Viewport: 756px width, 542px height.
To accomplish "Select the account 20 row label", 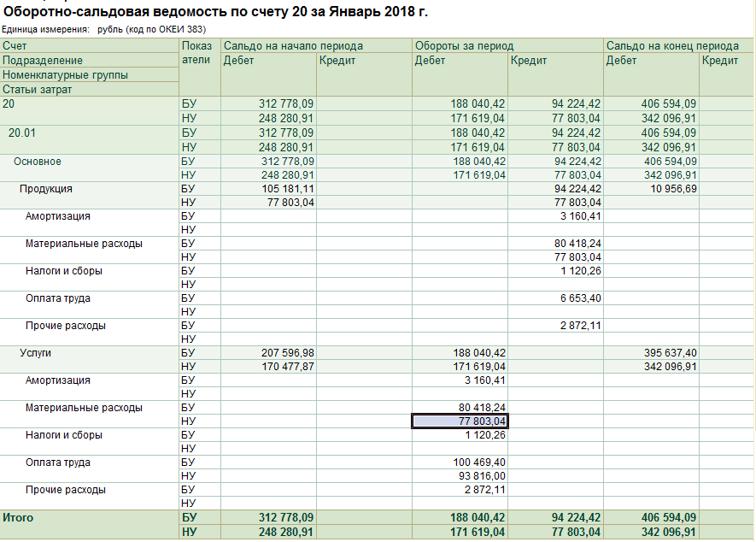I will [9, 103].
